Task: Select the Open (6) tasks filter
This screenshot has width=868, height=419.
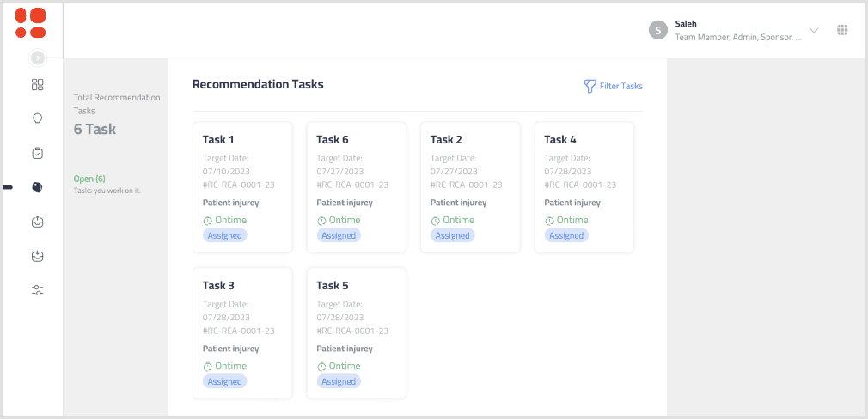Action: click(89, 179)
